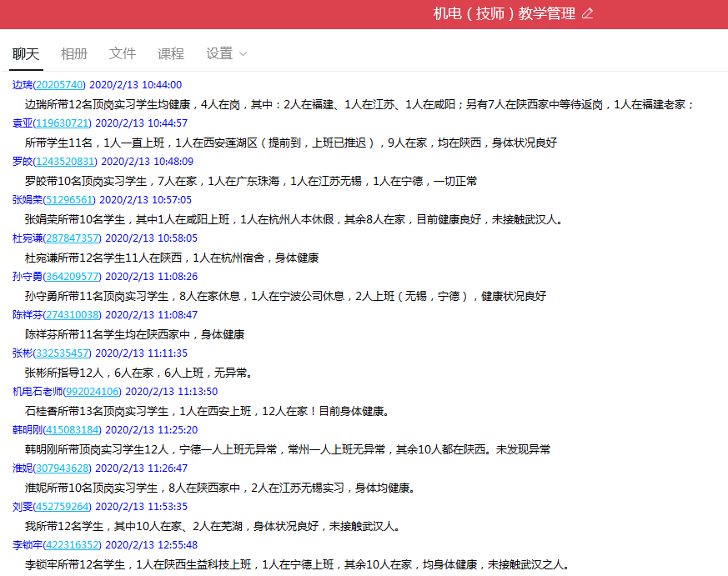Screen dimensions: 728x576
Task: Click the edit pencil icon beside group title
Action: pos(587,13)
